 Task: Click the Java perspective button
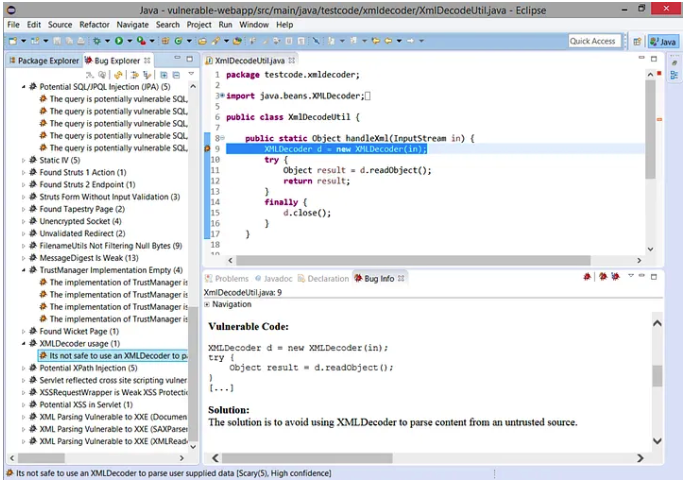pos(663,42)
